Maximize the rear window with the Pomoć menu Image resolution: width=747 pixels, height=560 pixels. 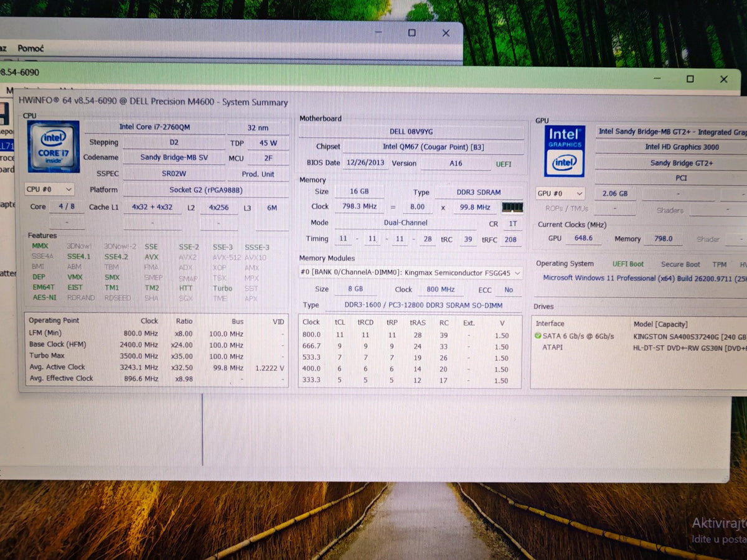click(411, 33)
